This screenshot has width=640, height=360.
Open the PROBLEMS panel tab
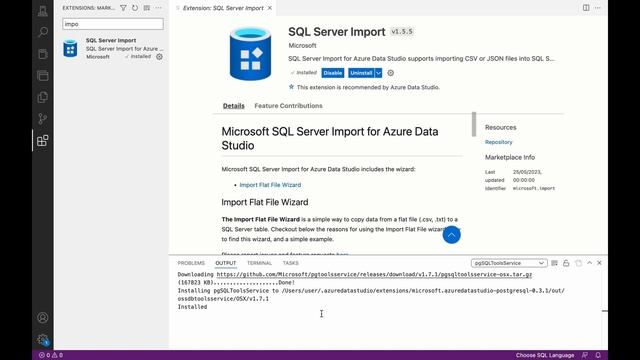coord(191,263)
